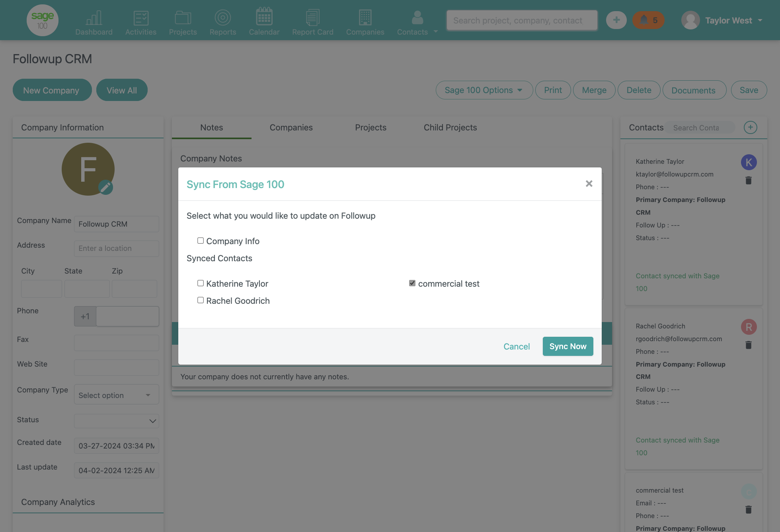Close the Sync From Sage 100 dialog

589,184
